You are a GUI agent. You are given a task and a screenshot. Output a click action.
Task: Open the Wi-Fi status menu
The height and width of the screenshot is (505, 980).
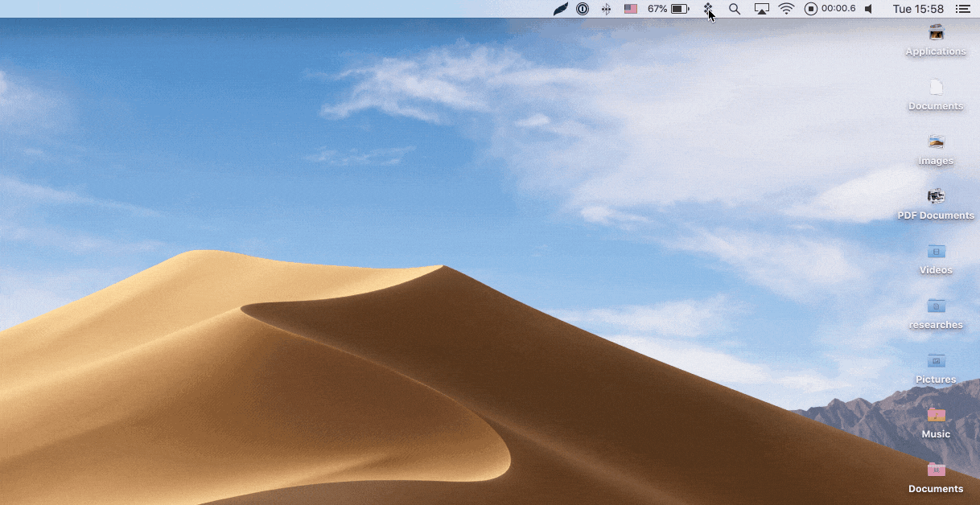tap(787, 9)
